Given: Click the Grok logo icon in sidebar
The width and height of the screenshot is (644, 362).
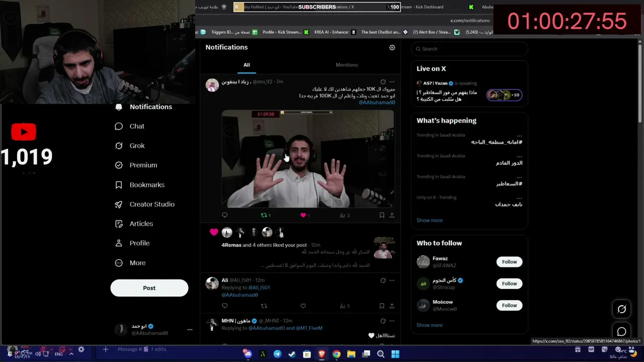Looking at the screenshot, I should pos(119,146).
